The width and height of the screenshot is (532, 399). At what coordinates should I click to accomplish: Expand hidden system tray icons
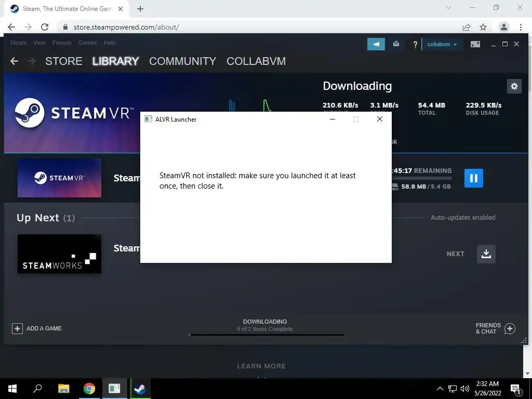pyautogui.click(x=440, y=389)
